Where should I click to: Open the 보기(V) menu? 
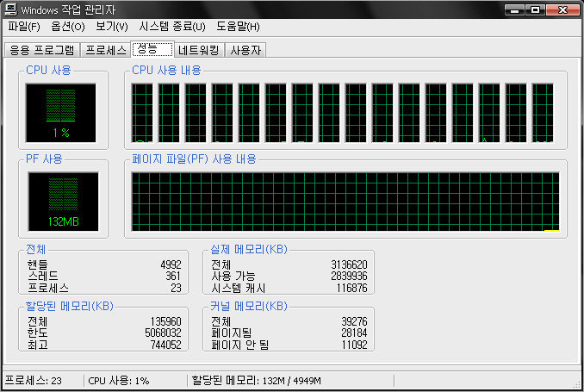point(112,27)
